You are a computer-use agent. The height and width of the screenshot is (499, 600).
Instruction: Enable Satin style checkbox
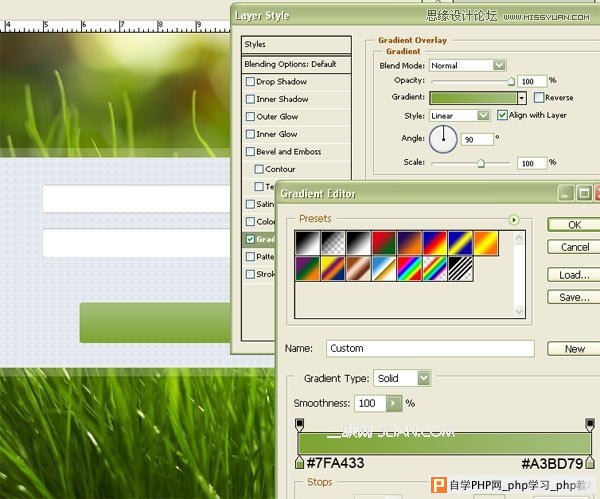point(250,204)
